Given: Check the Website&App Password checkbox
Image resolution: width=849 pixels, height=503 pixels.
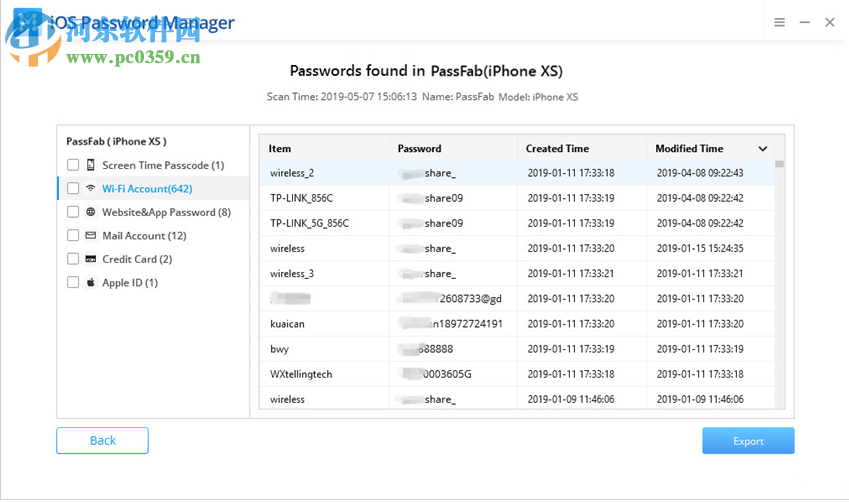Looking at the screenshot, I should [73, 212].
